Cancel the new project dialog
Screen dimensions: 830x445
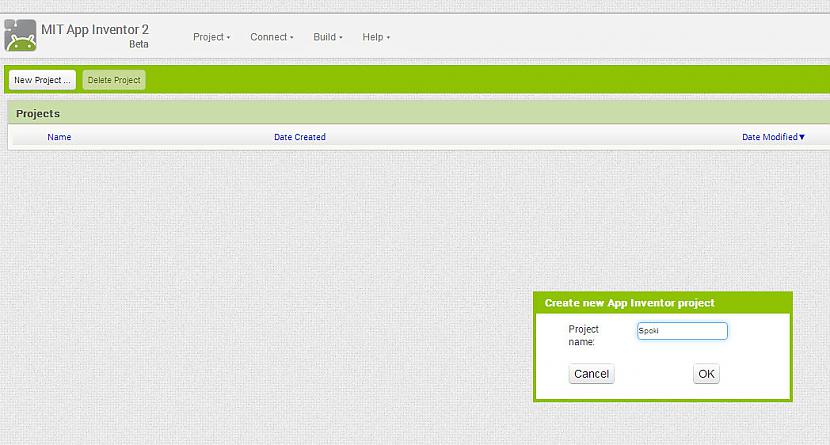click(591, 374)
